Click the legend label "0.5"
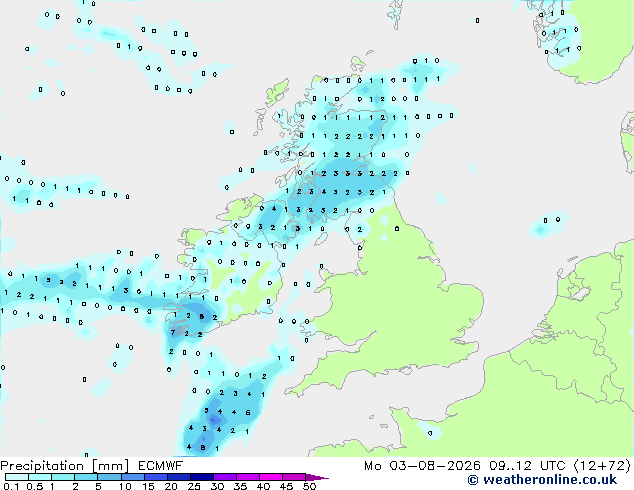 click(x=34, y=486)
